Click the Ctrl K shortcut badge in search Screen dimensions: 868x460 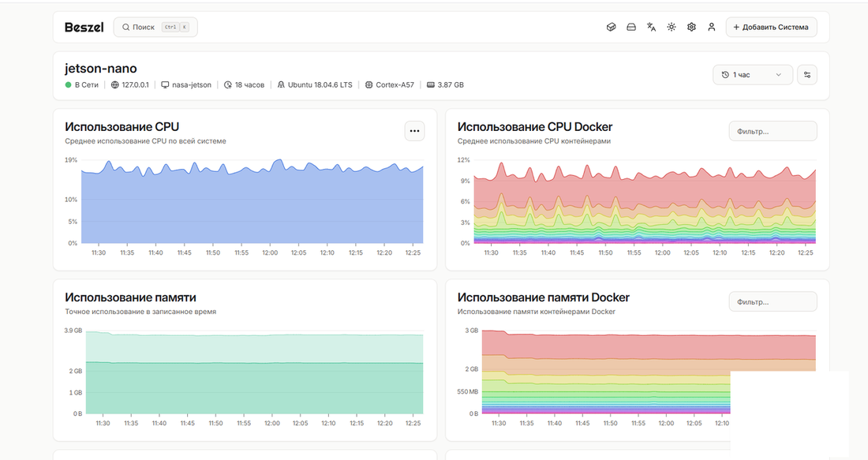[x=175, y=27]
